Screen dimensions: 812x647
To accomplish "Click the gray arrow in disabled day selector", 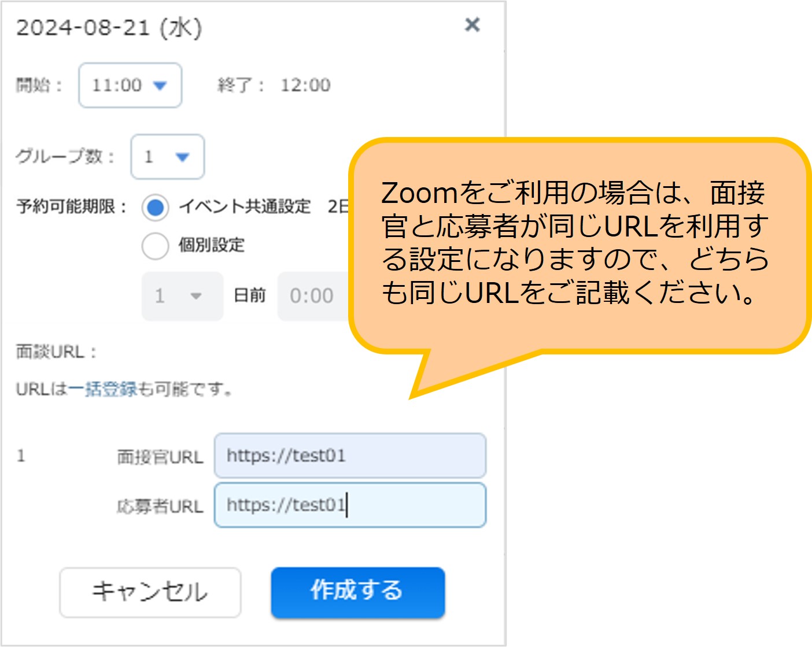I will pyautogui.click(x=197, y=296).
